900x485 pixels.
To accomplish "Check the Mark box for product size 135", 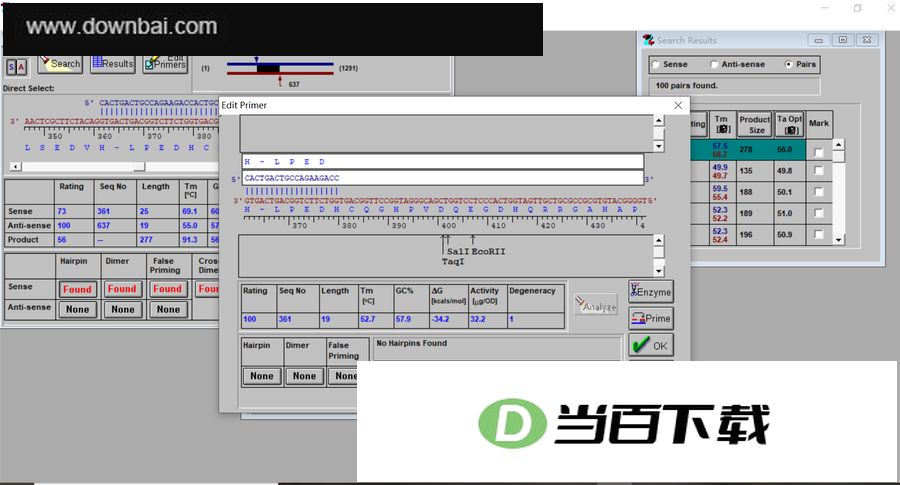I will click(819, 170).
